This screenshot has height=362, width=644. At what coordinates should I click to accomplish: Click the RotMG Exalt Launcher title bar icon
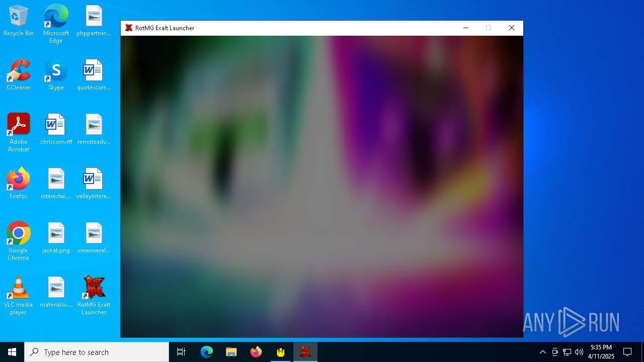pyautogui.click(x=129, y=28)
